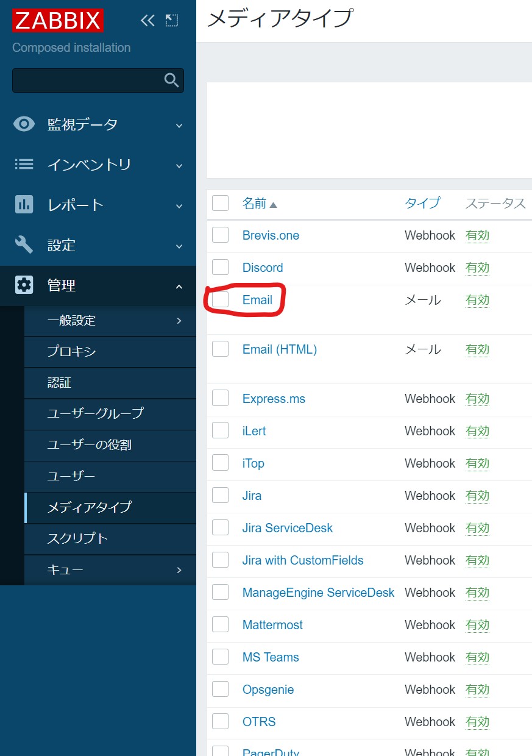Viewport: 532px width, 756px height.
Task: Check the Discord media type checkbox
Action: click(220, 267)
